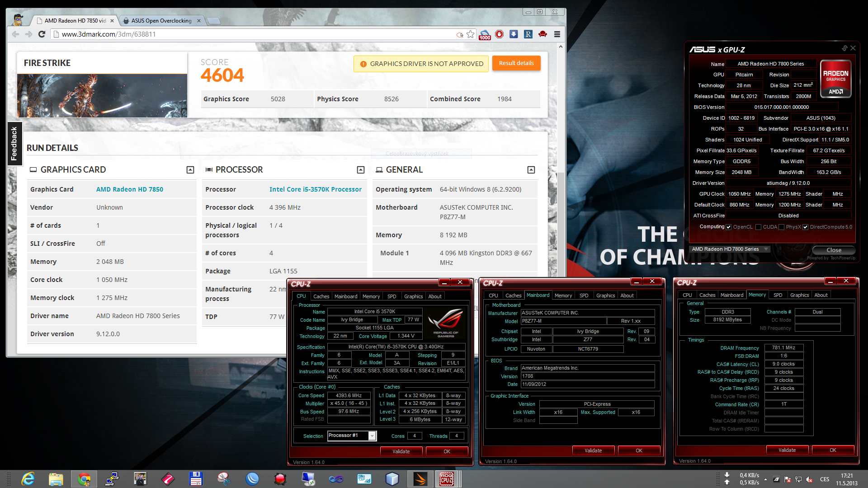The image size is (868, 488).
Task: Open the AMD Radeon HD 7800 Series dropdown
Action: point(730,249)
